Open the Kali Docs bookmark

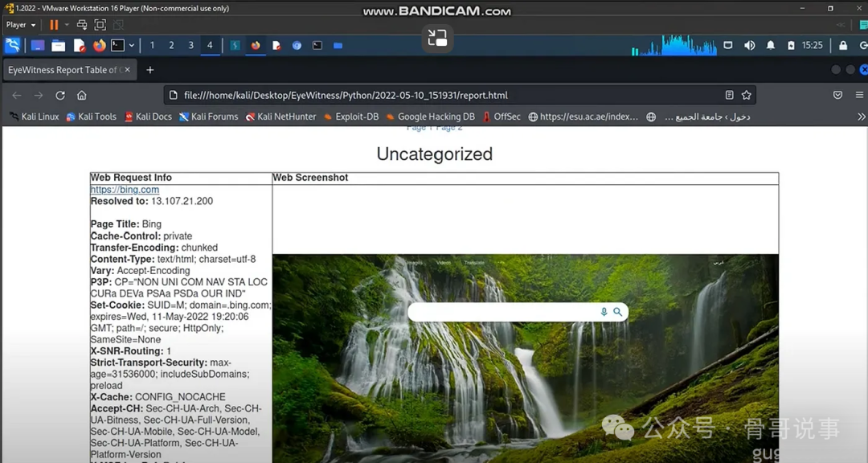149,117
